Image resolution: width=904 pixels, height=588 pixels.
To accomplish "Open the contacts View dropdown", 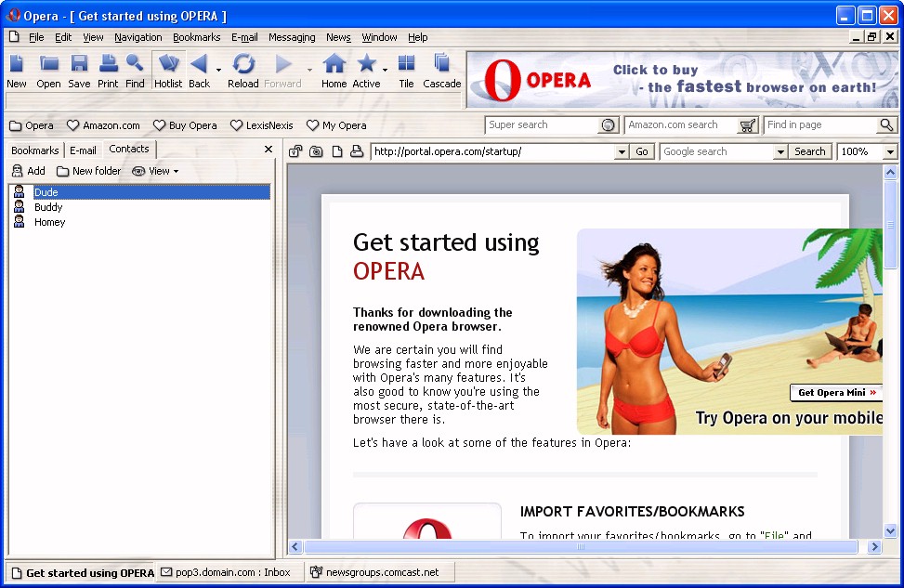I will pos(156,171).
